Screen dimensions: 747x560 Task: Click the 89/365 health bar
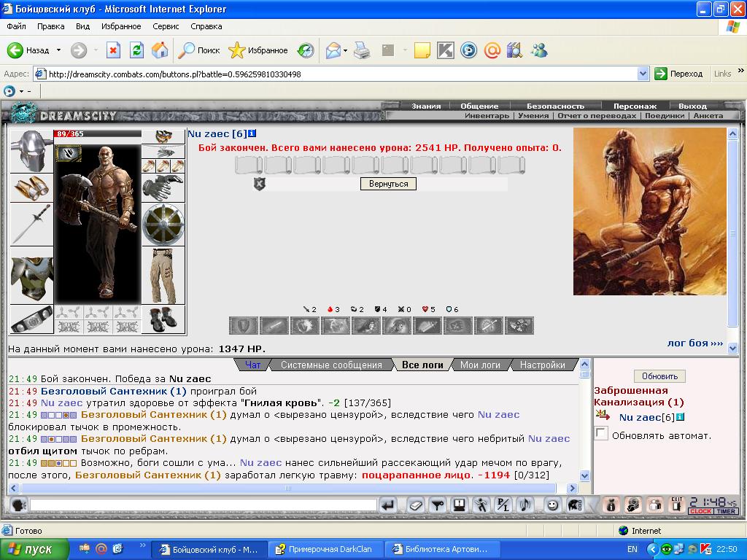tap(97, 134)
